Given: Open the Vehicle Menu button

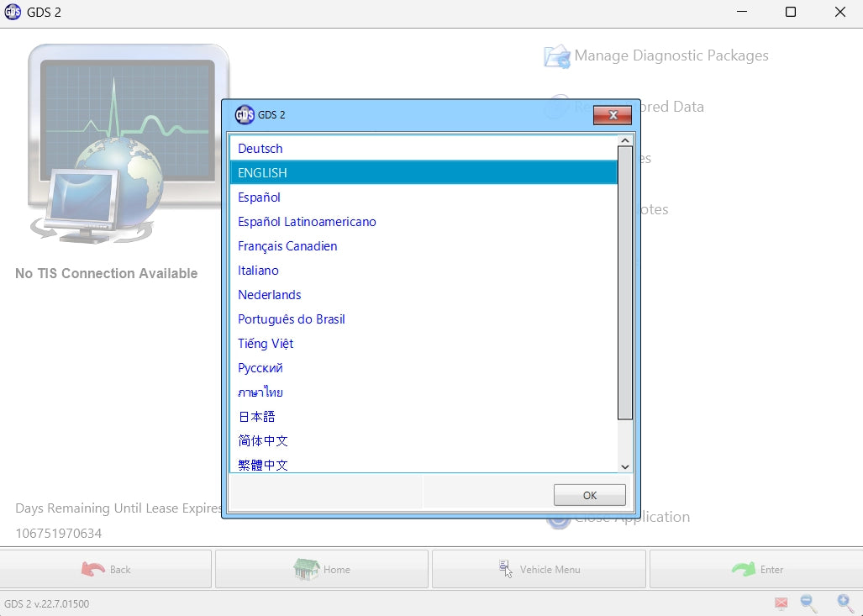Looking at the screenshot, I should 539,569.
